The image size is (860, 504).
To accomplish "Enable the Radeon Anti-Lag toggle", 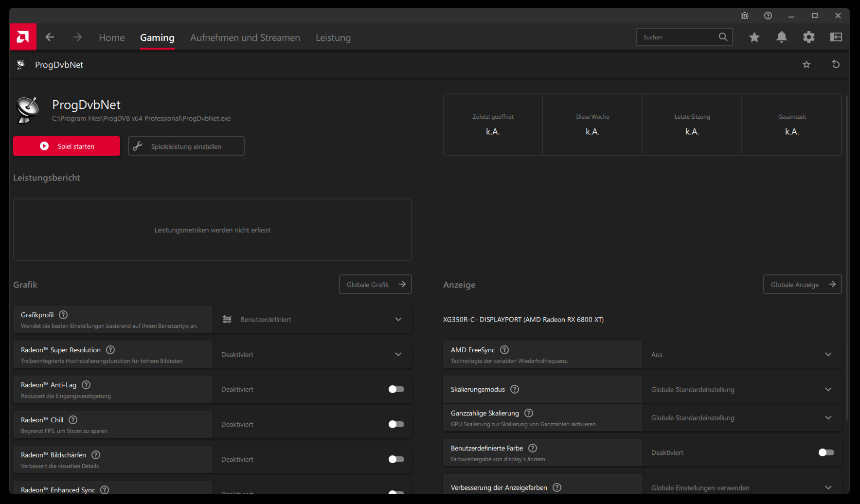I will coord(396,389).
